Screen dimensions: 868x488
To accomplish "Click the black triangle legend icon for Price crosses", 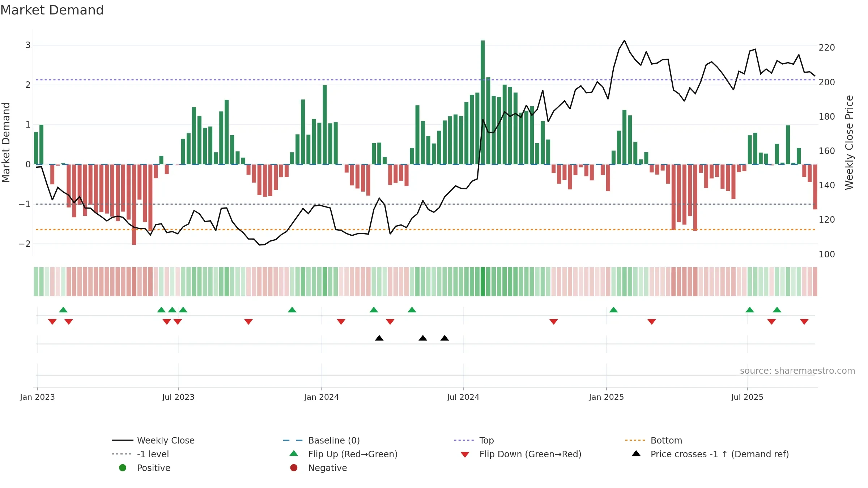I will [636, 453].
